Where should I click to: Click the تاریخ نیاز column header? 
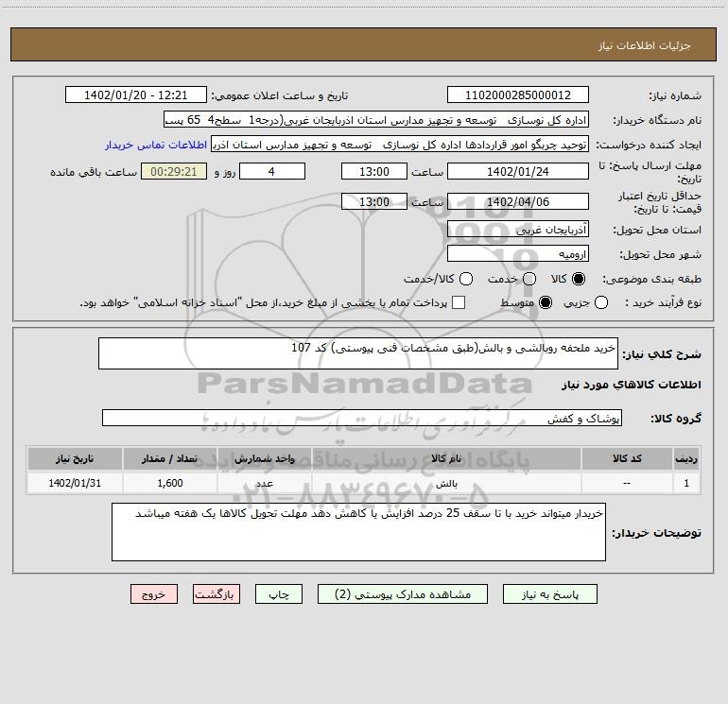[75, 458]
